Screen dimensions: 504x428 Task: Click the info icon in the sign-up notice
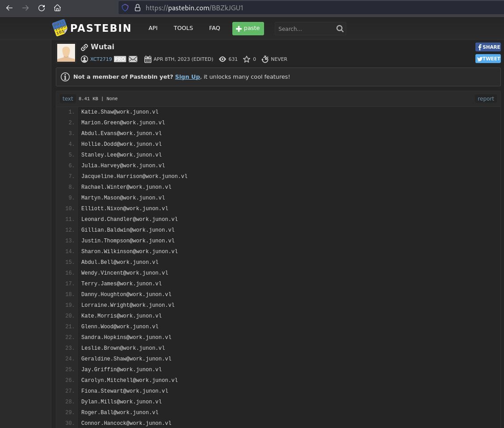coord(65,77)
